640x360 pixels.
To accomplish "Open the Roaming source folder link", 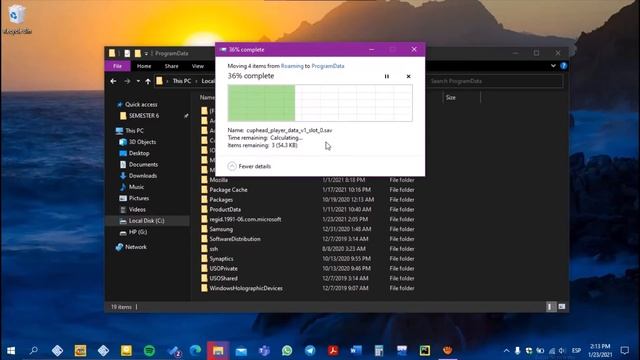I will point(292,66).
